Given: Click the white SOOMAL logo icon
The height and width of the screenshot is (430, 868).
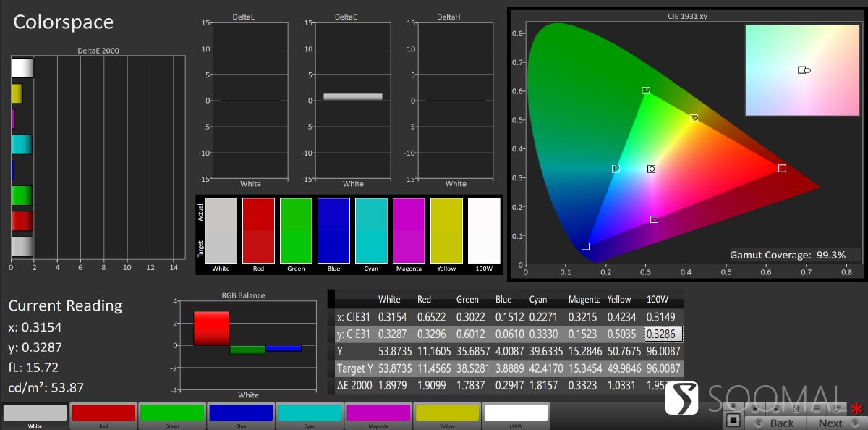Looking at the screenshot, I should 681,399.
